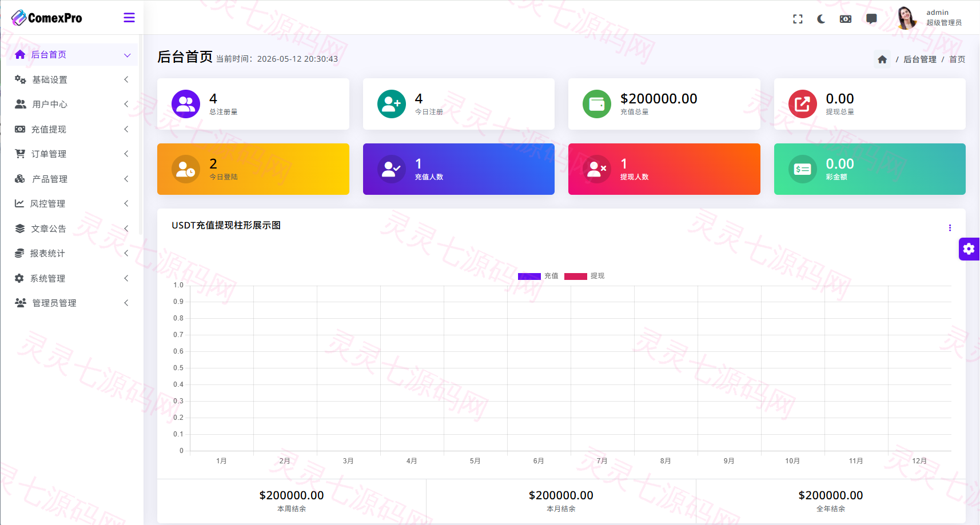Screen dimensions: 980x525
Task: Go to home via breadcrumb house icon
Action: [x=882, y=59]
